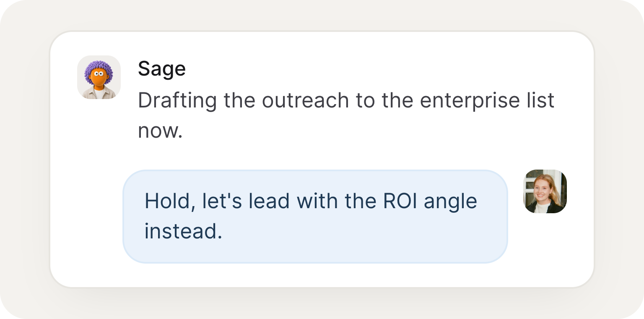Click the word "now." in Sage's message
Screen dimensions: 644x319
coord(161,131)
